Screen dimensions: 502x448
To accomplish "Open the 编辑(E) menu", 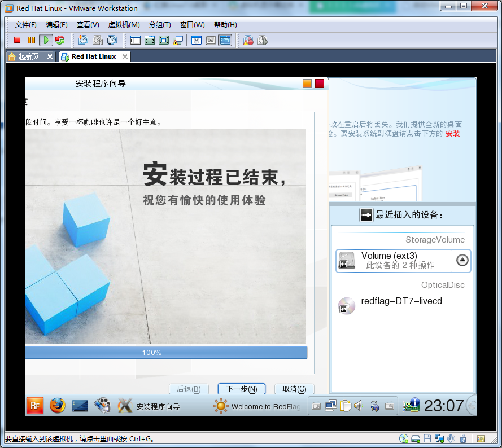I will coord(56,25).
